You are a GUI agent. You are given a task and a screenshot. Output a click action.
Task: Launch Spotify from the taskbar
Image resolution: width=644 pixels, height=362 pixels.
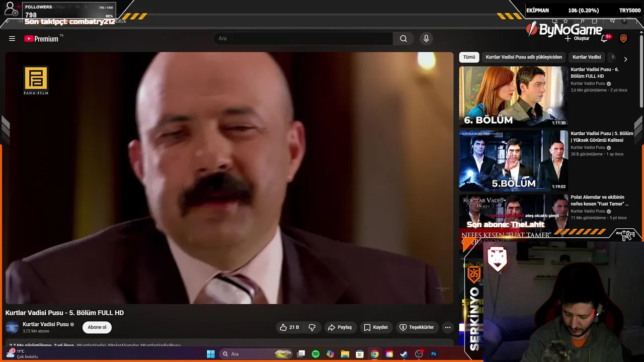click(x=315, y=354)
